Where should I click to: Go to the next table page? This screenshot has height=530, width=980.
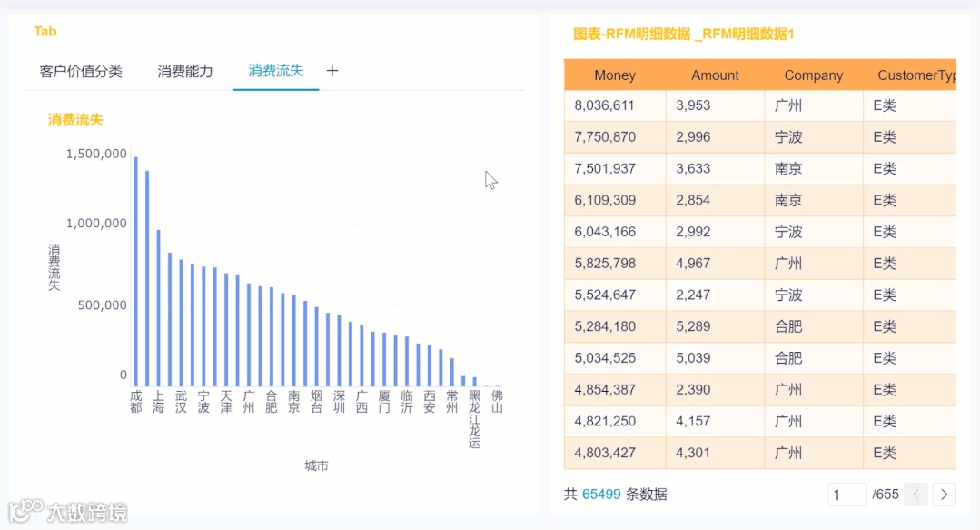pyautogui.click(x=944, y=494)
